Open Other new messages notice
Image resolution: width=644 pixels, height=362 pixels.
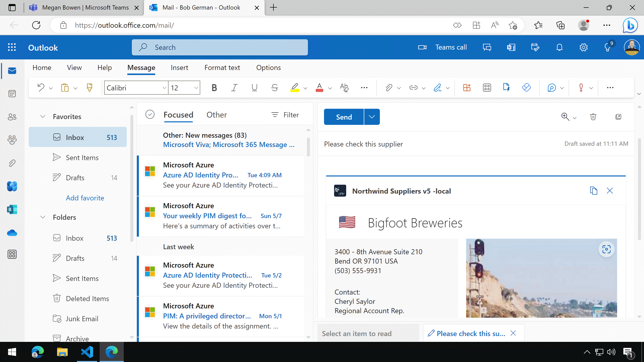point(220,140)
